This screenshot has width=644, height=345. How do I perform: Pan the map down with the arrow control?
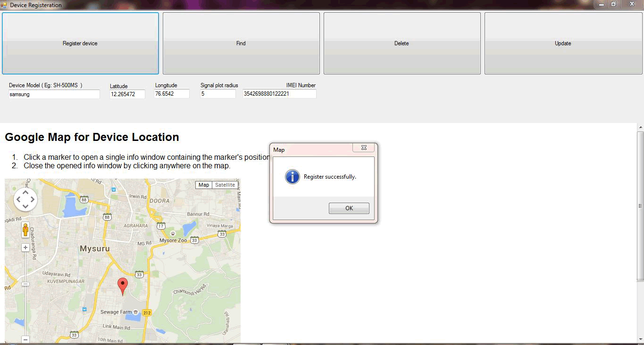coord(25,206)
